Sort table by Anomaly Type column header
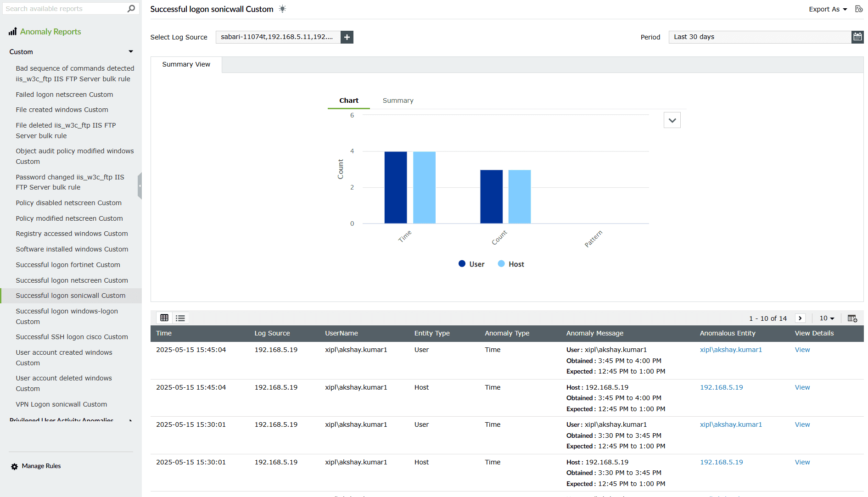Image resolution: width=868 pixels, height=497 pixels. (x=507, y=333)
